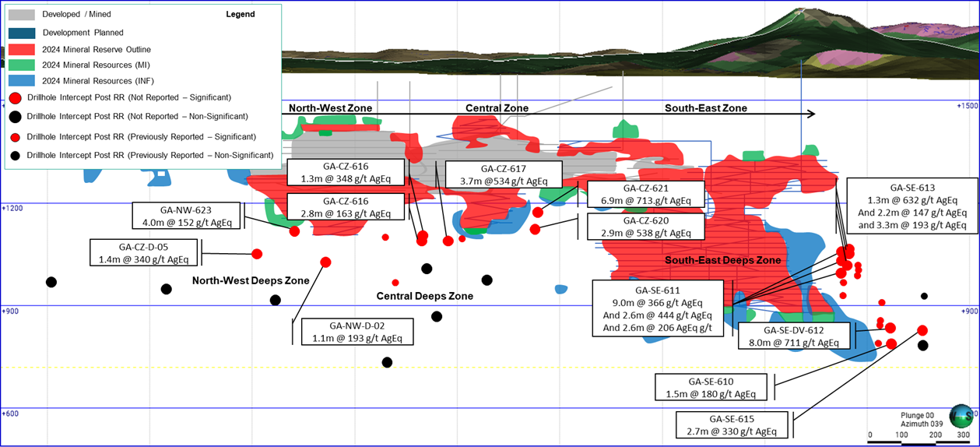Click the arrowhead at the South-East Zone end
The image size is (980, 447).
tap(810, 114)
